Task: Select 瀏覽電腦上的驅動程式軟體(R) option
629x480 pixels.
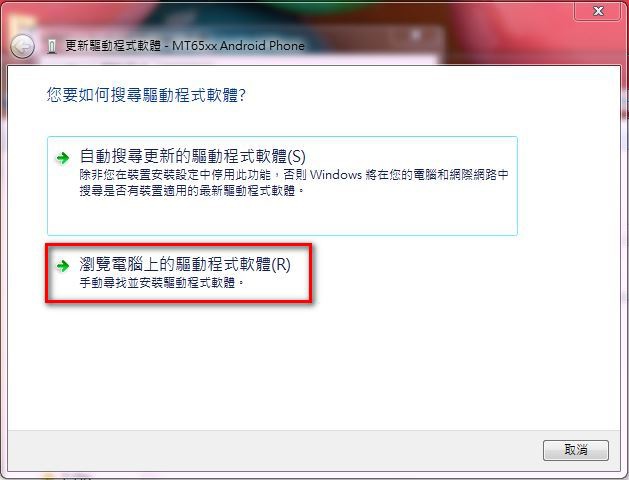Action: [179, 273]
